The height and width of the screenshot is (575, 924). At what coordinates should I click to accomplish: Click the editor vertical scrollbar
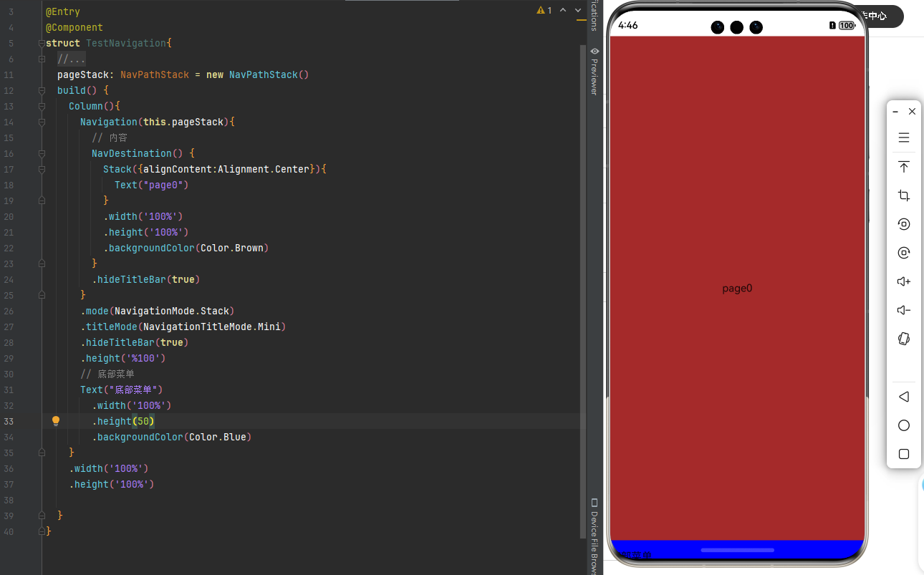583,290
